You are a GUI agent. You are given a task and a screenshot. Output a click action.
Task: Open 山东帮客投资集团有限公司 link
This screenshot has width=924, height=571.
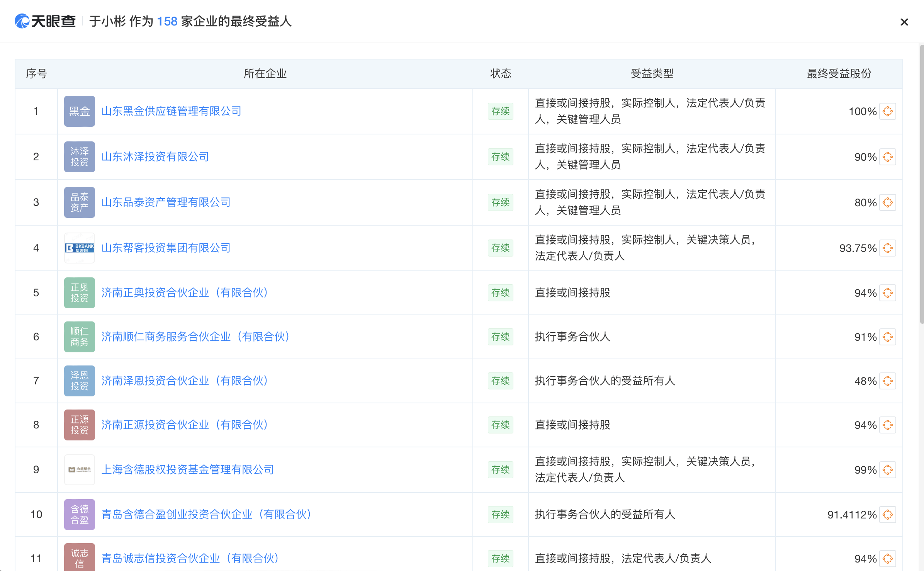click(166, 248)
